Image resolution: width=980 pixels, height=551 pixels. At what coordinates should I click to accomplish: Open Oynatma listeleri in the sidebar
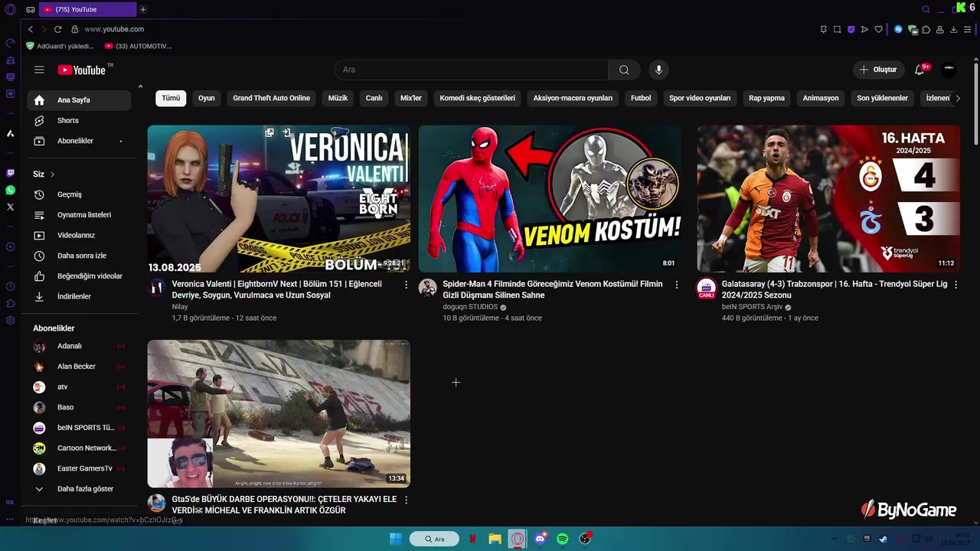click(x=79, y=215)
